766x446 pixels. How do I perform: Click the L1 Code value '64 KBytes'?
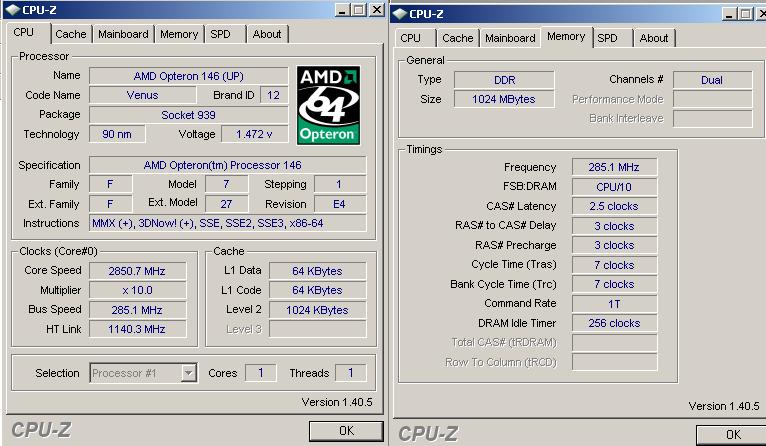(318, 290)
